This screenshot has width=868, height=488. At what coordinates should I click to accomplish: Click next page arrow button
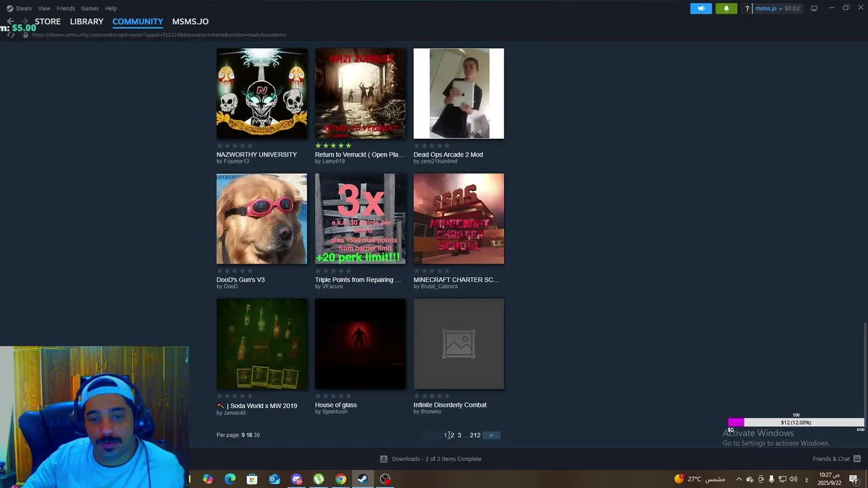(x=492, y=435)
